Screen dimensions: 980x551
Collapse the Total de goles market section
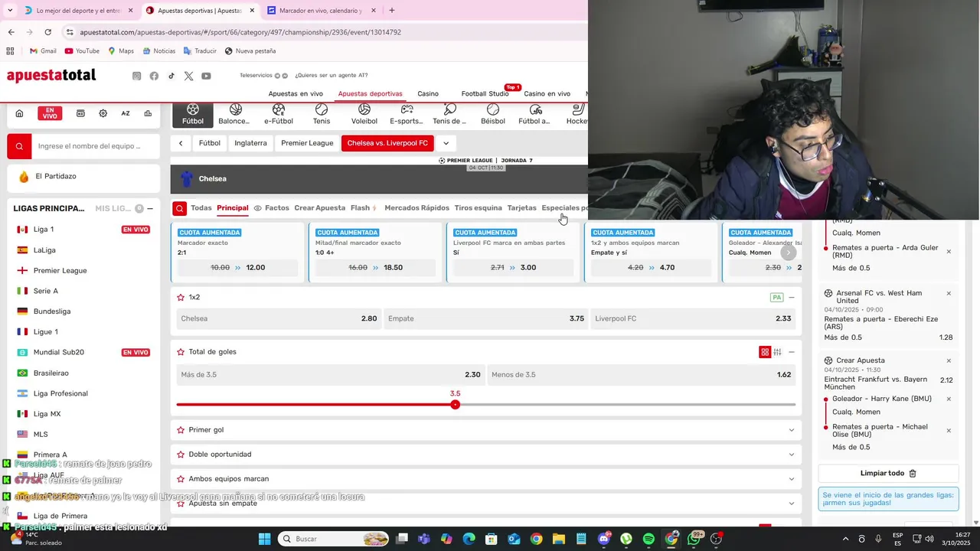point(792,352)
